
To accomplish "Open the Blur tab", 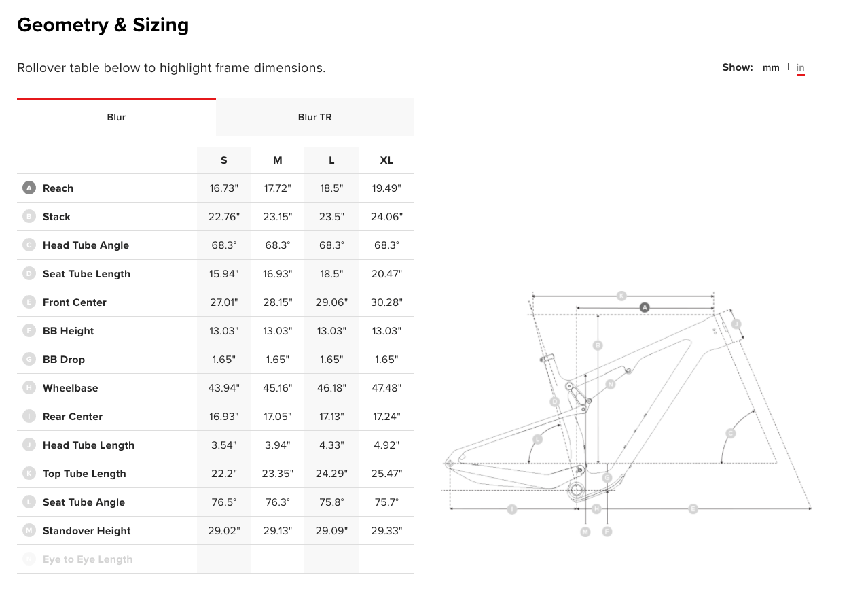I will (116, 117).
